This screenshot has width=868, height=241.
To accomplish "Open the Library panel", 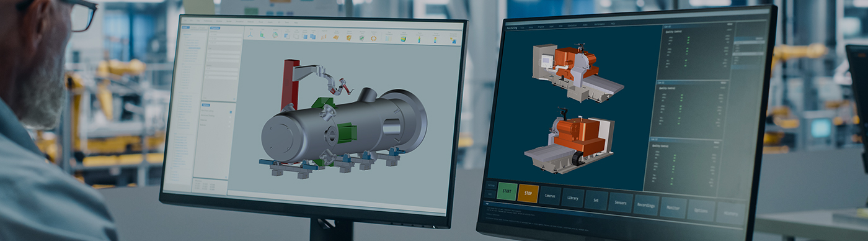I will click(x=573, y=198).
